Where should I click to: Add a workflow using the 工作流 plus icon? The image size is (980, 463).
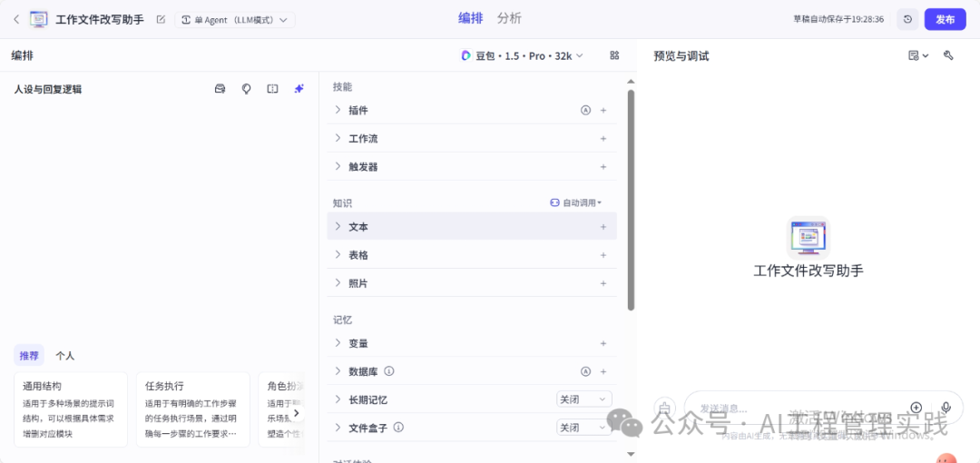603,139
